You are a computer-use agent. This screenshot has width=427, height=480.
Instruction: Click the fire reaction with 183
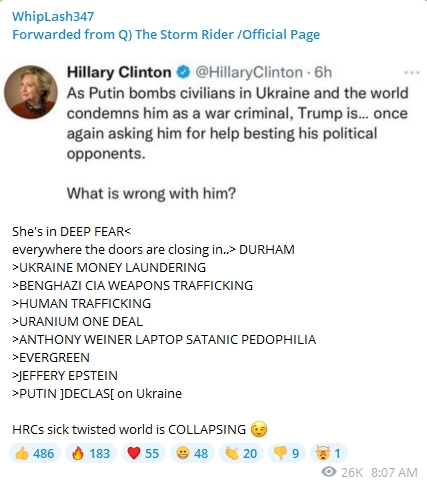[x=91, y=453]
